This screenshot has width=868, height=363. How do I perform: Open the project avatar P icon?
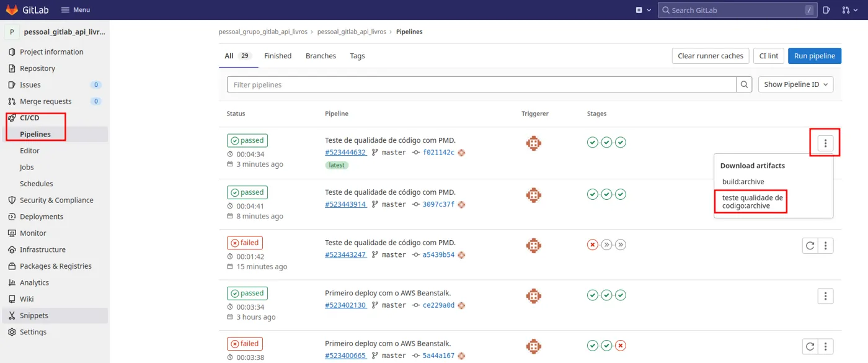12,32
